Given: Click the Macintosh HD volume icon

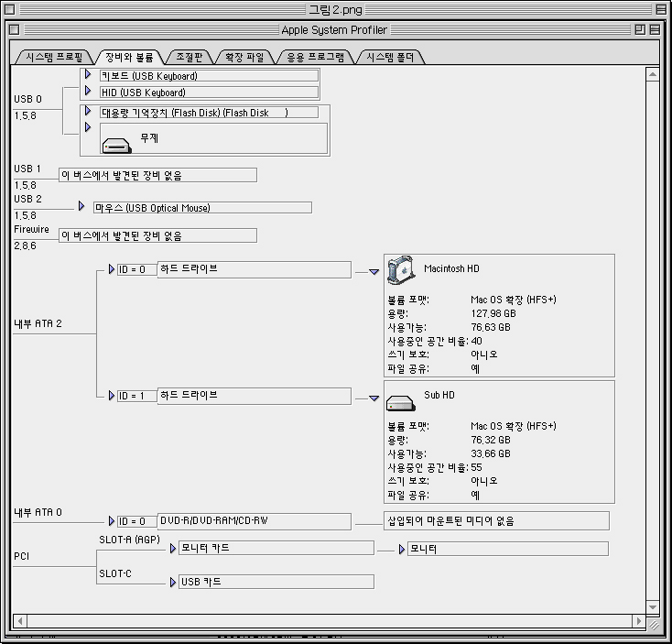Looking at the screenshot, I should pos(400,270).
